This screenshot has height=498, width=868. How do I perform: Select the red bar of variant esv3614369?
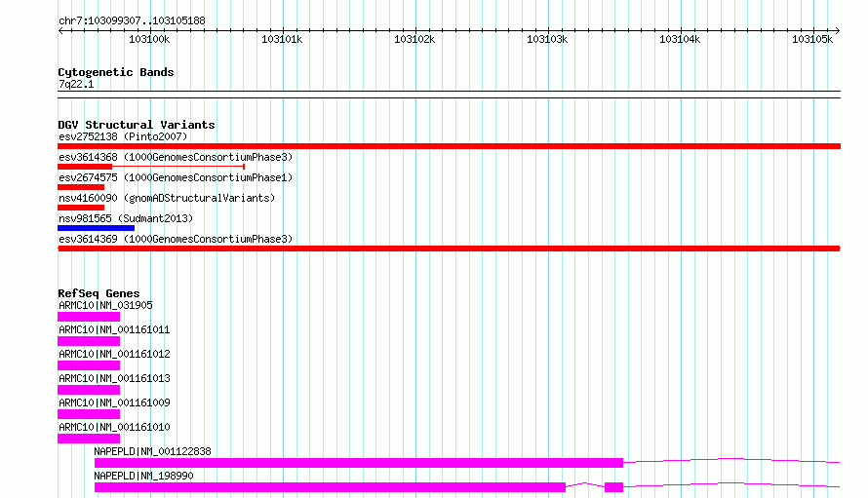[449, 249]
